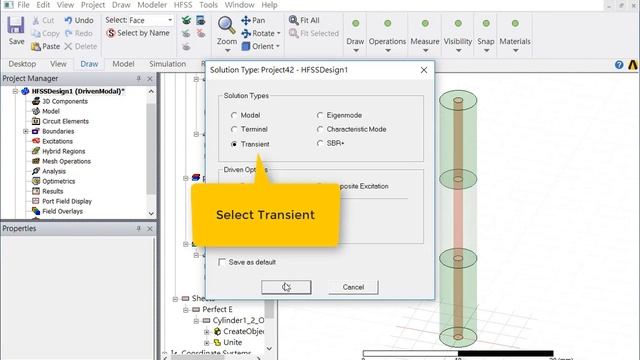Screen dimensions: 640x360
Task: Click the Redo arrow icon
Action: click(68, 33)
